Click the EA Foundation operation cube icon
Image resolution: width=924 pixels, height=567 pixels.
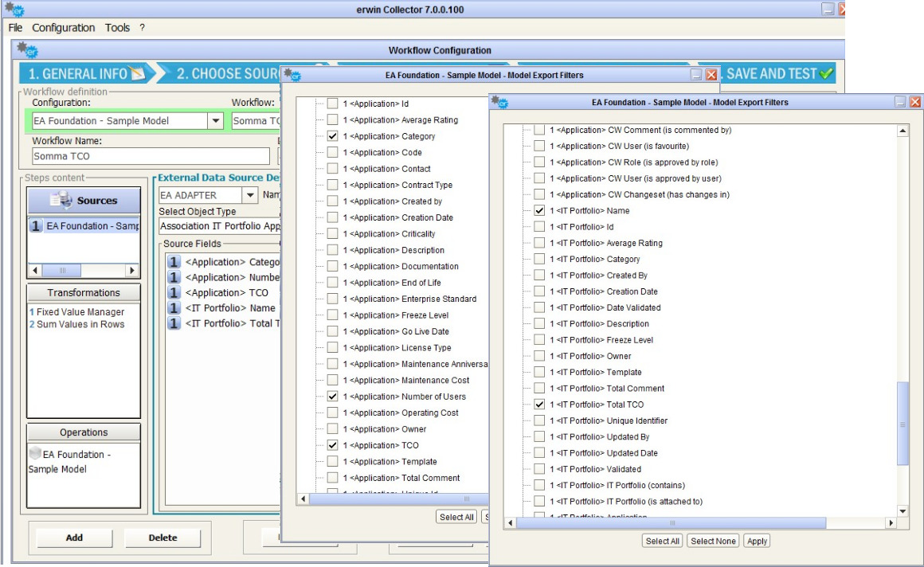(x=35, y=454)
